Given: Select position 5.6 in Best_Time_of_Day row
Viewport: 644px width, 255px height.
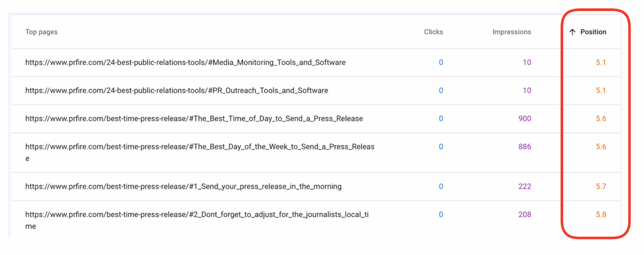Looking at the screenshot, I should (x=601, y=119).
